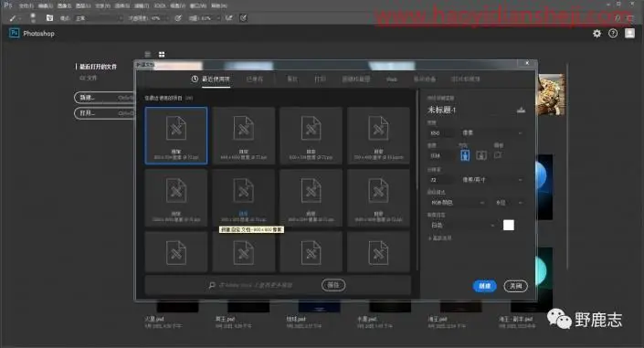Switch to the 照片 tab
The width and height of the screenshot is (644, 348).
[x=292, y=79]
